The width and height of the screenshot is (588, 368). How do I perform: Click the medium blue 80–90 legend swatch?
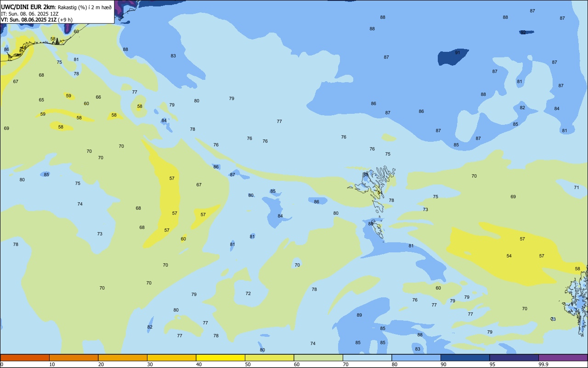pos(416,357)
